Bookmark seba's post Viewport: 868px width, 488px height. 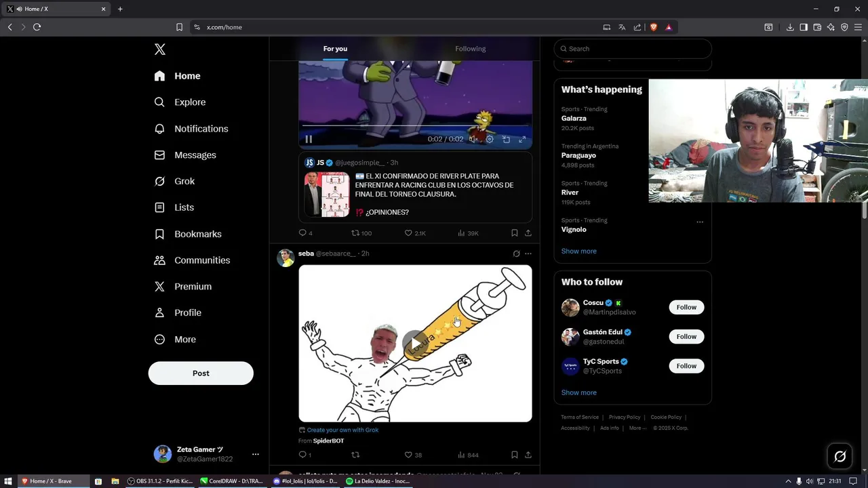[515, 455]
